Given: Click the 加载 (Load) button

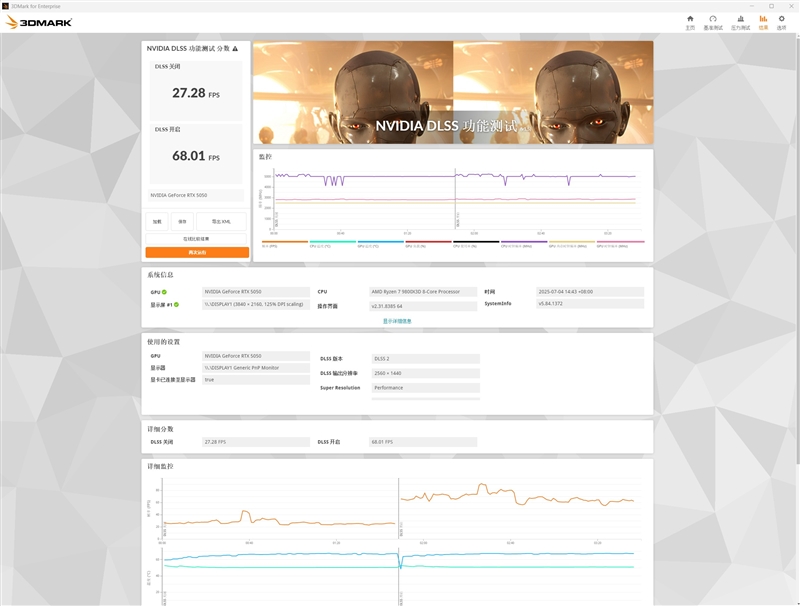Looking at the screenshot, I should point(157,221).
